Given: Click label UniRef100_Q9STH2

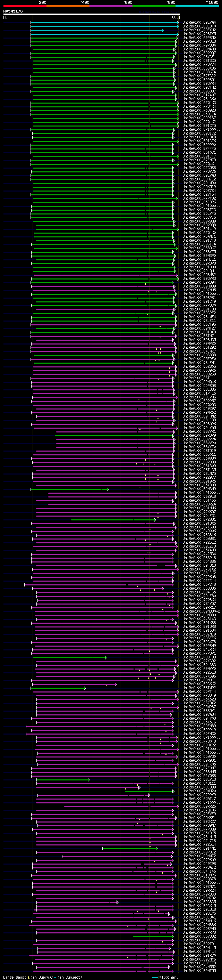Looking at the screenshot, I should coord(199,88).
